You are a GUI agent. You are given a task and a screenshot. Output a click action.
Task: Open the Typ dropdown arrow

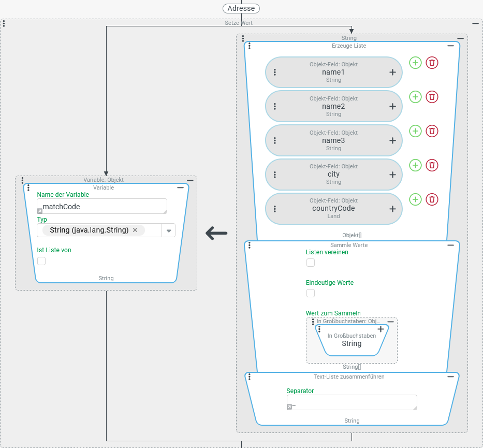click(169, 230)
